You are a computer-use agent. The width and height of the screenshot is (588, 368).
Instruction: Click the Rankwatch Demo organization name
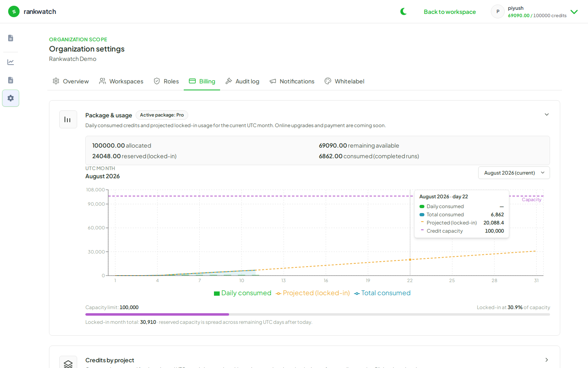click(73, 59)
